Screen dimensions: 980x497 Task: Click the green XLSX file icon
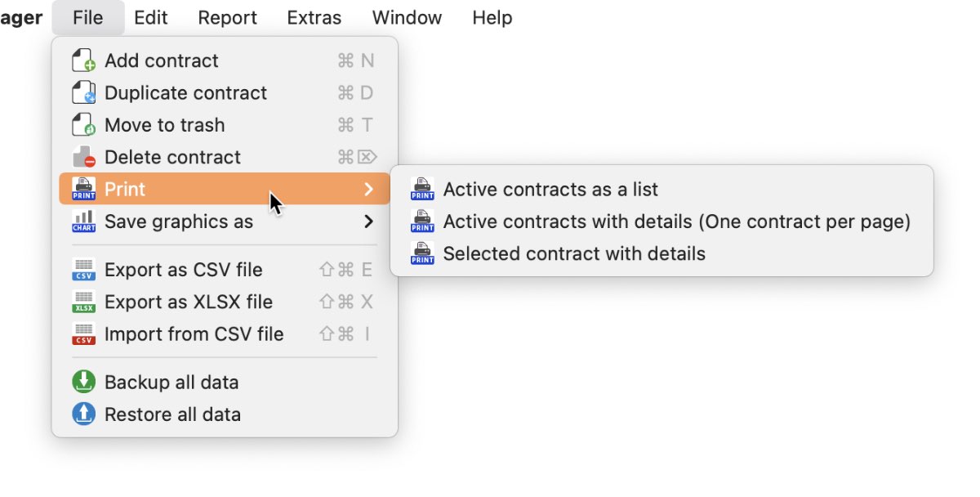point(84,302)
